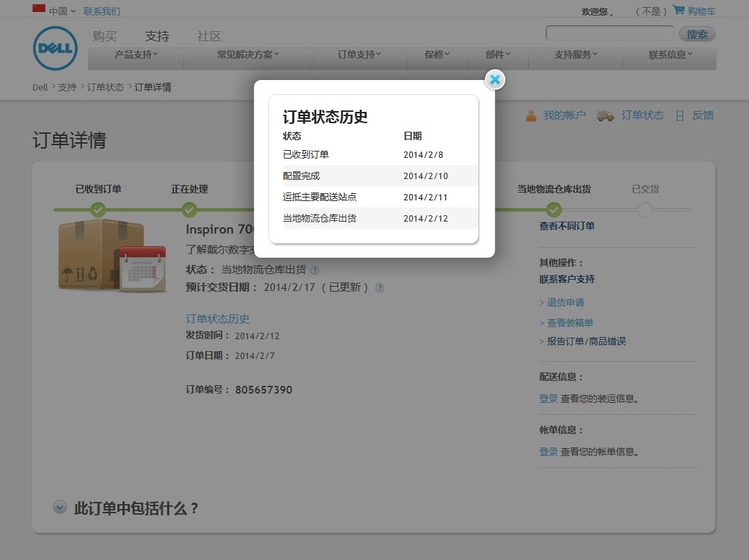
Task: Open the shopping cart (购物车) icon
Action: pyautogui.click(x=679, y=11)
